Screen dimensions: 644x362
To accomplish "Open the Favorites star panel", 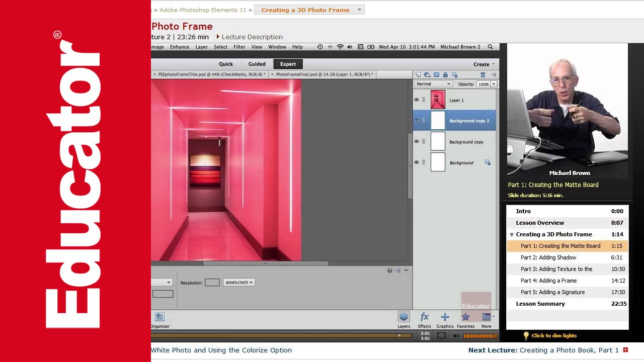I will 465,320.
